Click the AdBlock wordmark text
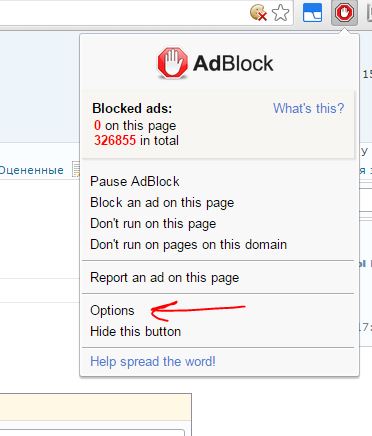This screenshot has height=436, width=372. (233, 63)
